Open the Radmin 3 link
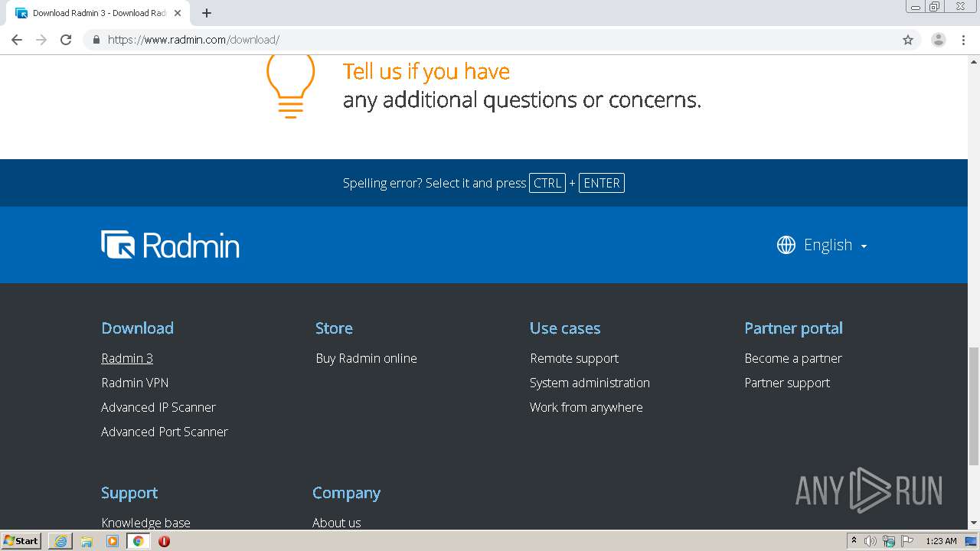This screenshot has height=551, width=980. click(127, 358)
